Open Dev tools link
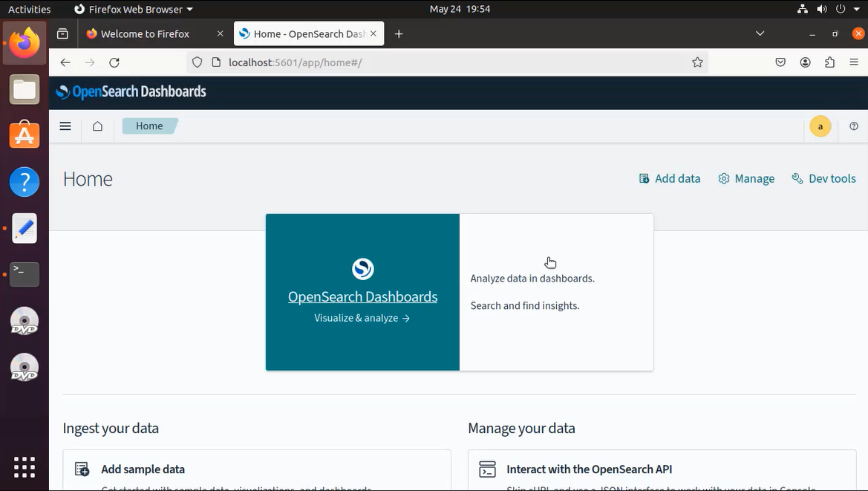Image resolution: width=868 pixels, height=491 pixels. 823,179
